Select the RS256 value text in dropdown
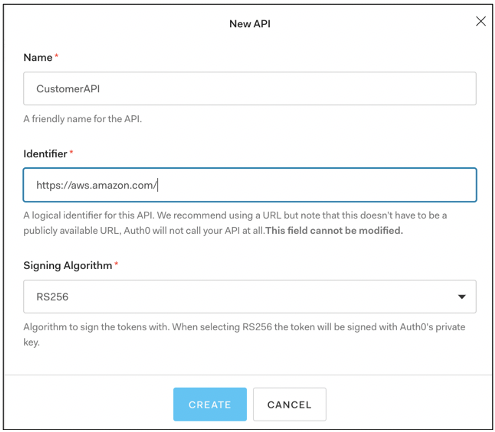495x432 pixels. coord(52,297)
